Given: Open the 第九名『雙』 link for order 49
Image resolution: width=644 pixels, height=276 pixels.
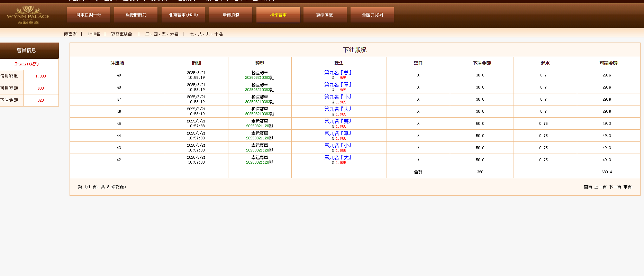Looking at the screenshot, I should click(338, 73).
